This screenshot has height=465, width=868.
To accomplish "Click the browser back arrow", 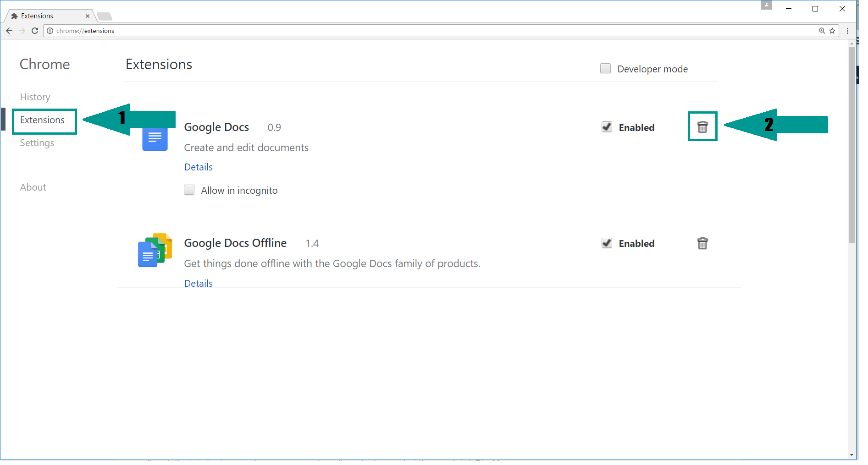I will coord(9,31).
